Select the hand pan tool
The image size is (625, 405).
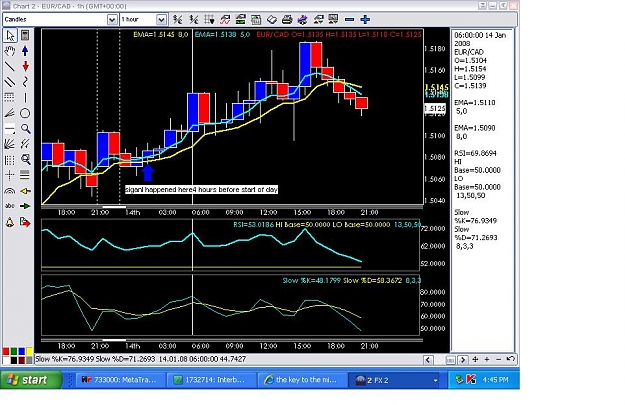click(10, 51)
